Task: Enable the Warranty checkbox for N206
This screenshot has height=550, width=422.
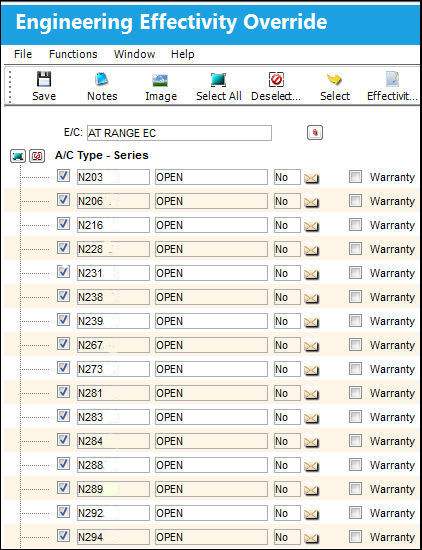Action: pyautogui.click(x=355, y=201)
